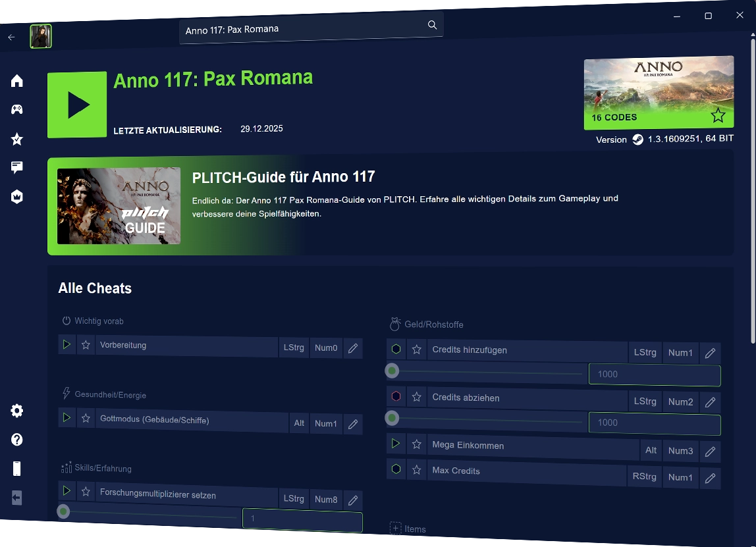The width and height of the screenshot is (756, 547).
Task: Activate the Mega Einkommen cheat
Action: 396,444
